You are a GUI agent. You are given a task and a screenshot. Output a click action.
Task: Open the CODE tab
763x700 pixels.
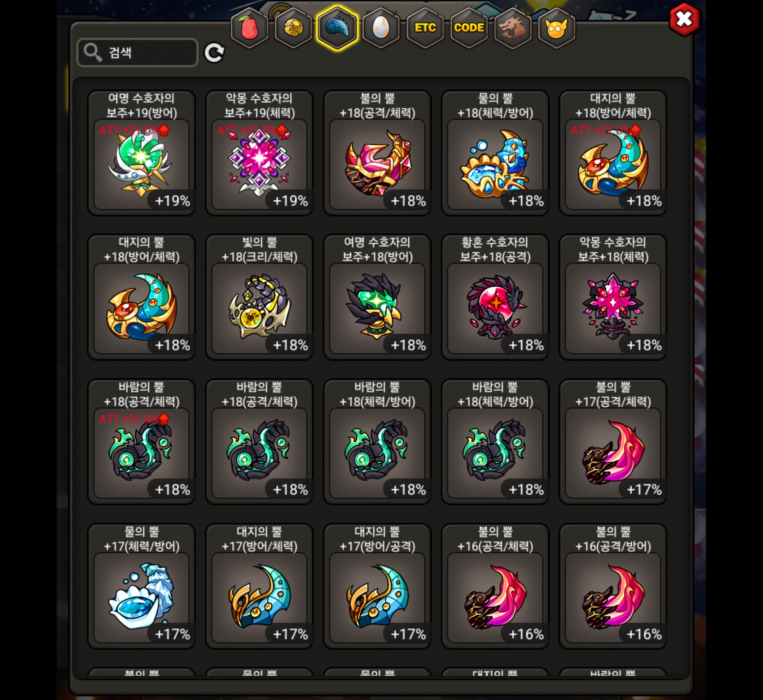coord(469,28)
